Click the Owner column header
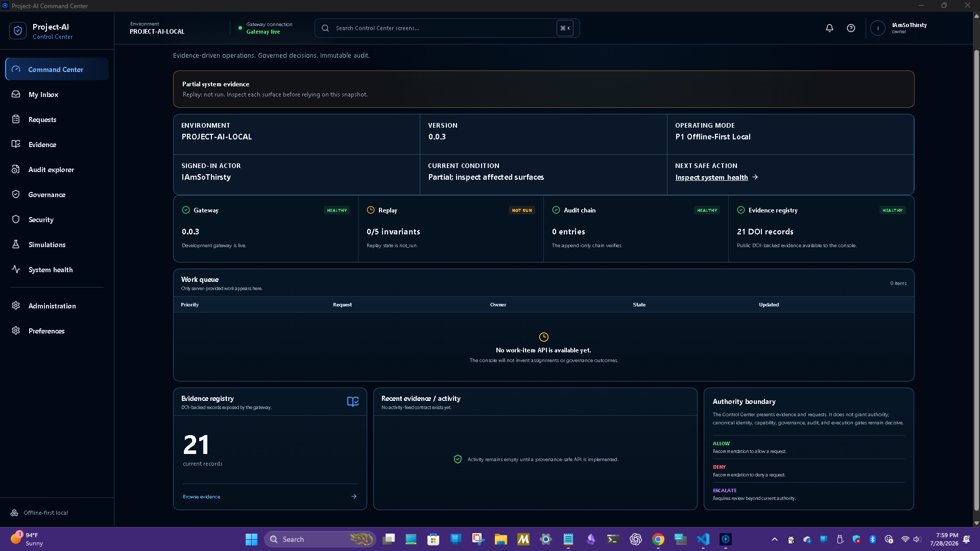Screen dimensions: 980x551 (498, 304)
